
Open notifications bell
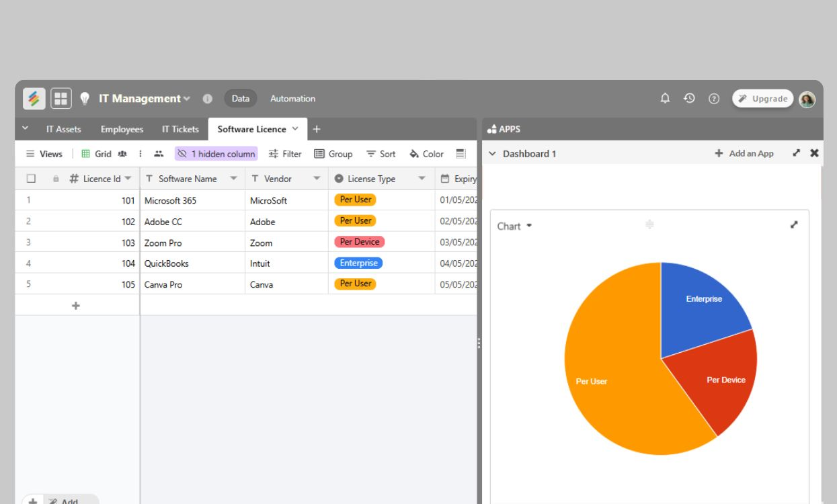[665, 99]
